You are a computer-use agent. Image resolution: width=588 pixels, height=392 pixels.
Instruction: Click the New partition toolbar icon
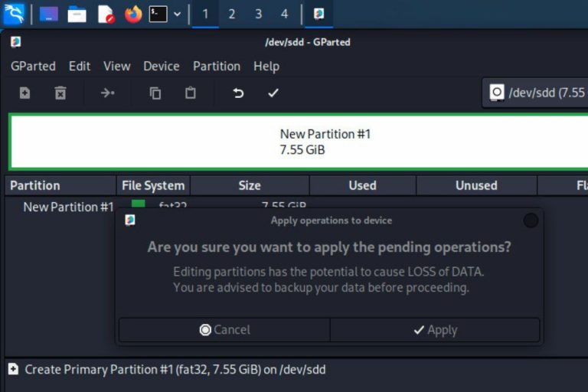click(x=24, y=93)
